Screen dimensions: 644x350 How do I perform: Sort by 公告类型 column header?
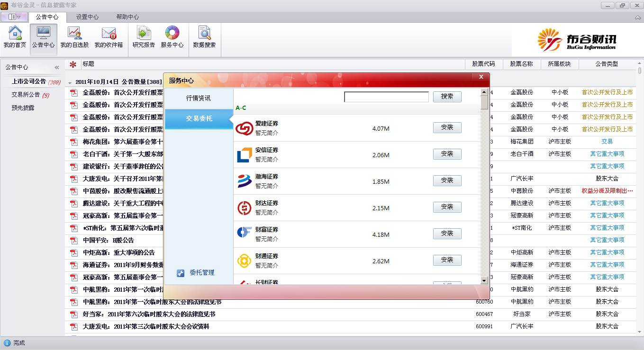click(x=607, y=64)
